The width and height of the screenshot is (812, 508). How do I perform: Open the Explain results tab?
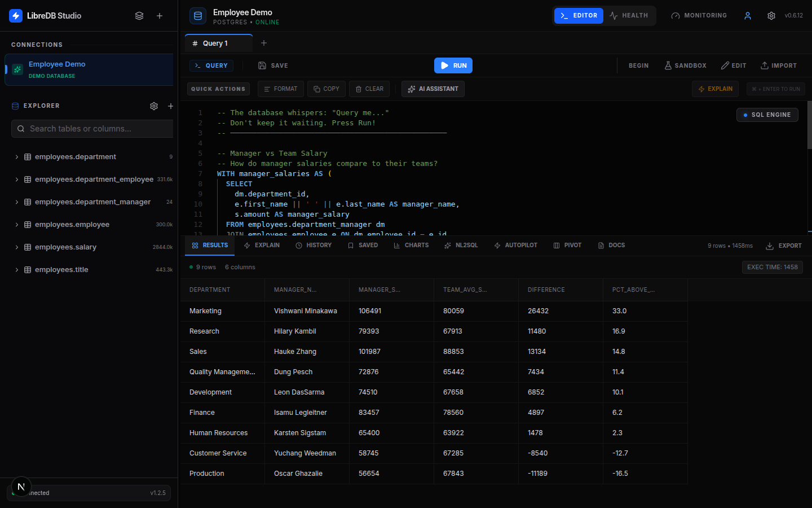pyautogui.click(x=262, y=246)
